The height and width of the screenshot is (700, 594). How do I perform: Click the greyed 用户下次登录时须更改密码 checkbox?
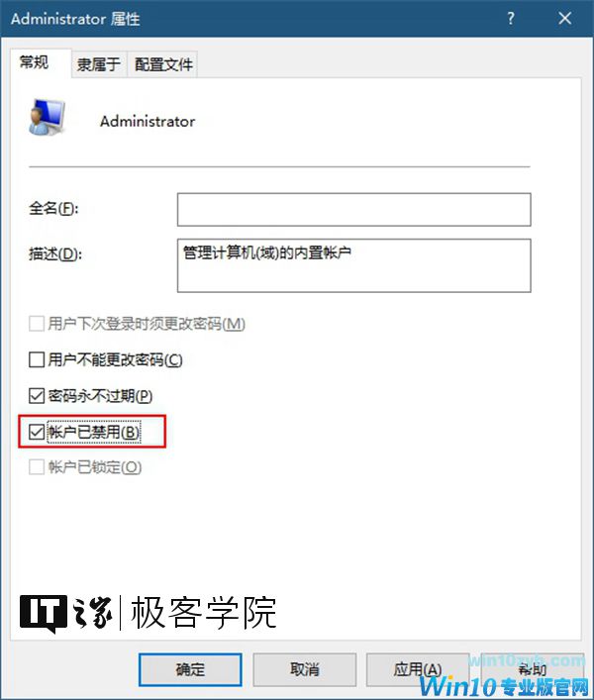click(37, 323)
